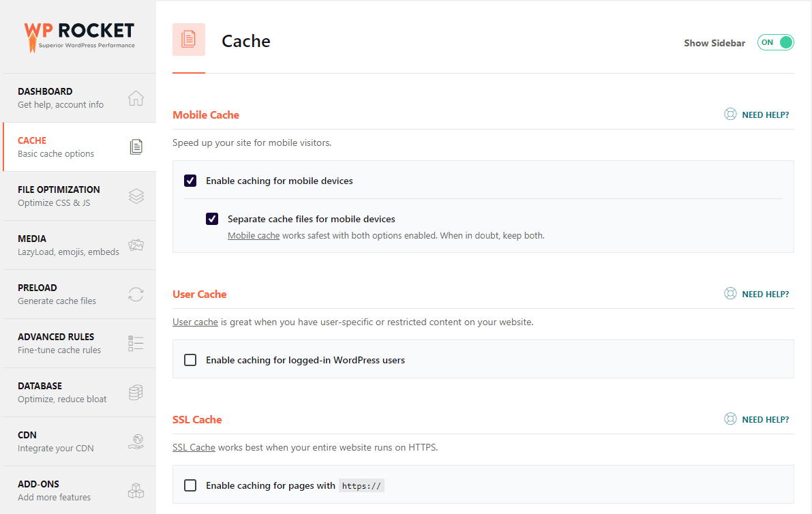Click the Preload refresh arrows icon
Image resolution: width=812 pixels, height=514 pixels.
[136, 294]
